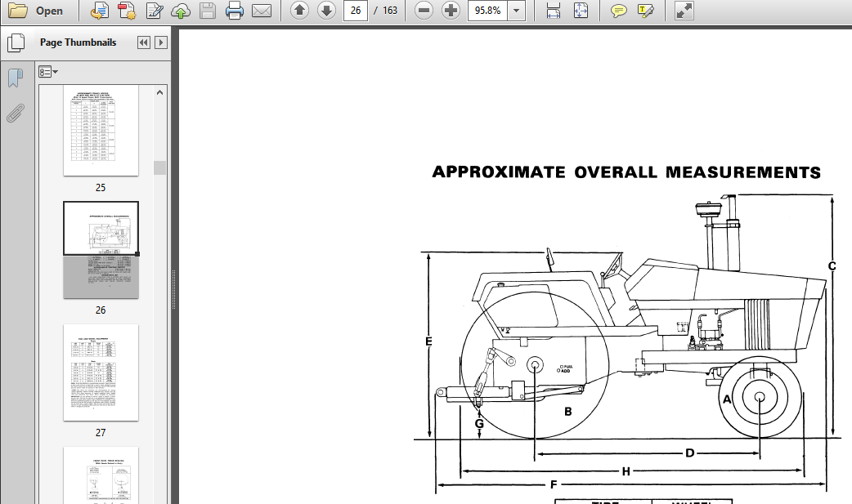The height and width of the screenshot is (504, 852).
Task: Click the Open folder button
Action: pos(36,11)
